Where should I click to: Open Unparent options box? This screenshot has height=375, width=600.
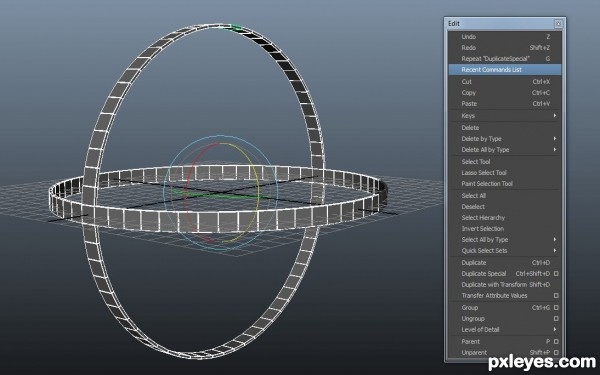[x=556, y=353]
